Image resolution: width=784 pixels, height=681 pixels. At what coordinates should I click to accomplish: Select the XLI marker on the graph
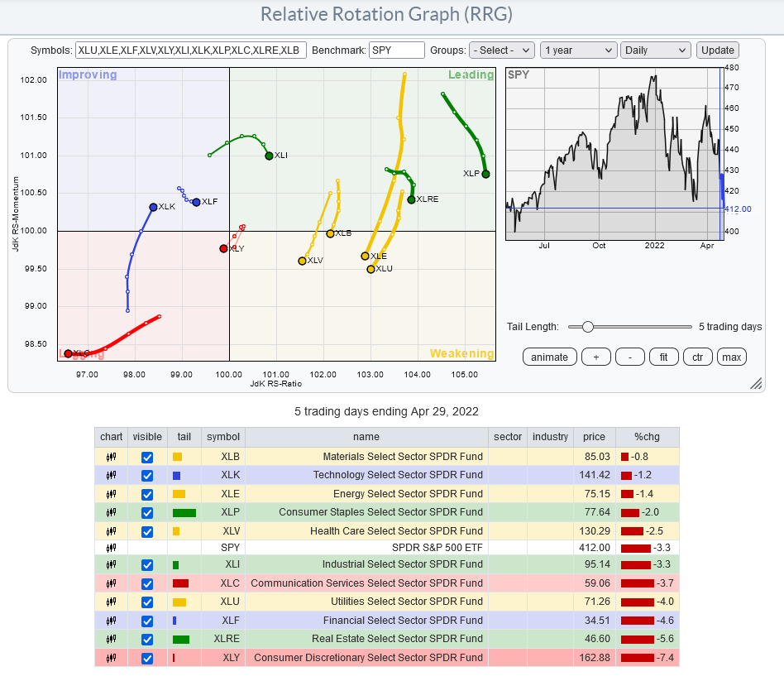pyautogui.click(x=269, y=156)
